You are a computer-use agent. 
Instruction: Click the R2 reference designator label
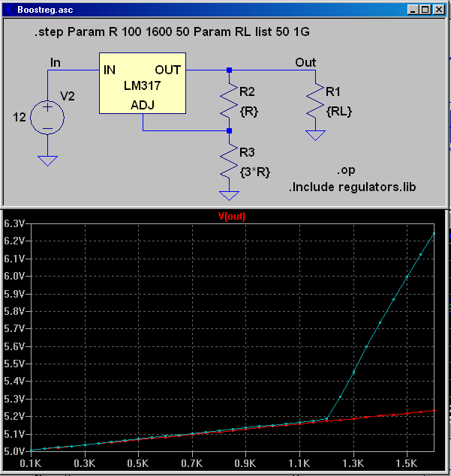pos(247,91)
